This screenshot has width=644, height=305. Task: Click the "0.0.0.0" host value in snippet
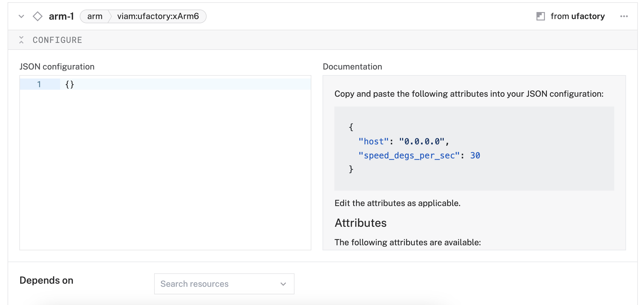click(422, 142)
